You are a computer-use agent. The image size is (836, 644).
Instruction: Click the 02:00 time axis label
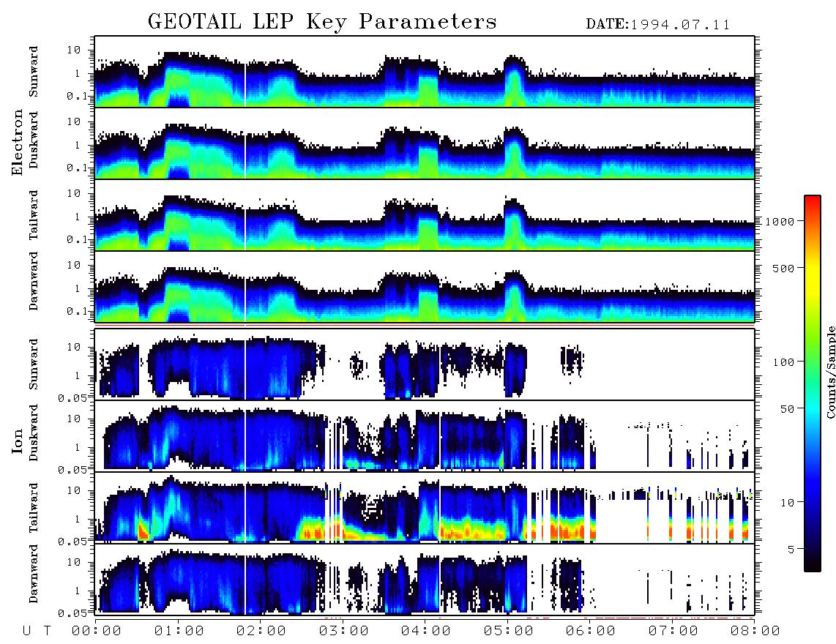[x=261, y=631]
